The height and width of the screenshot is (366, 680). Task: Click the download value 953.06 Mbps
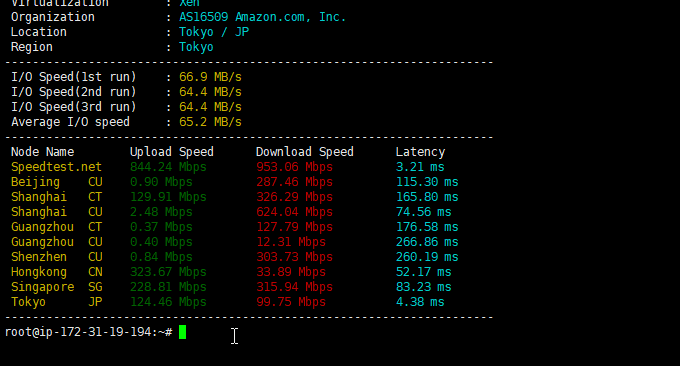[x=294, y=167]
